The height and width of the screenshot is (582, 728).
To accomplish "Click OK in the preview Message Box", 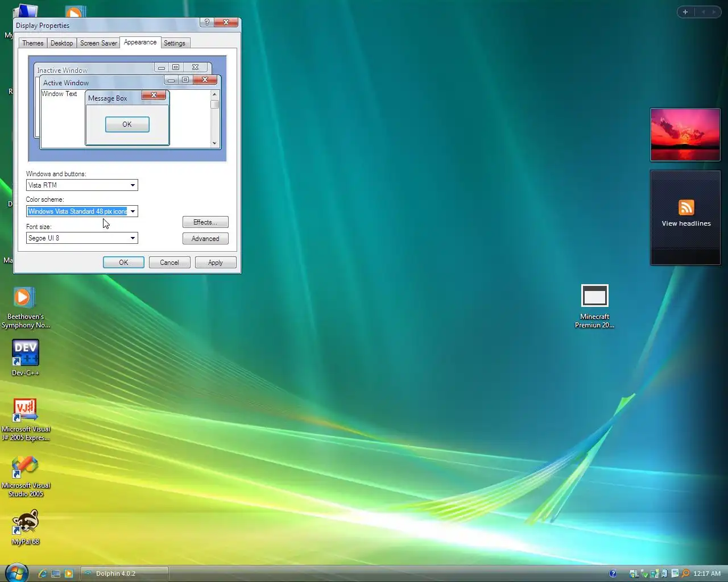I will 127,124.
